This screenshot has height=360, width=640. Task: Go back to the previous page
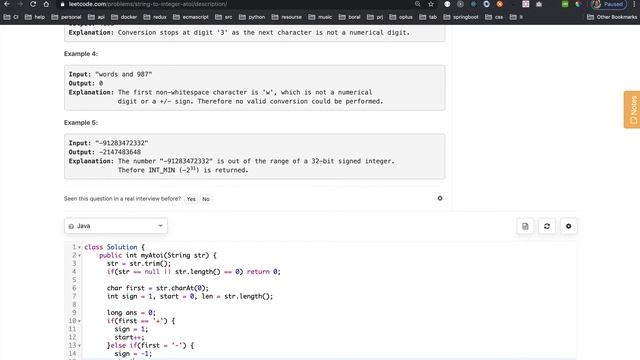[x=7, y=4]
